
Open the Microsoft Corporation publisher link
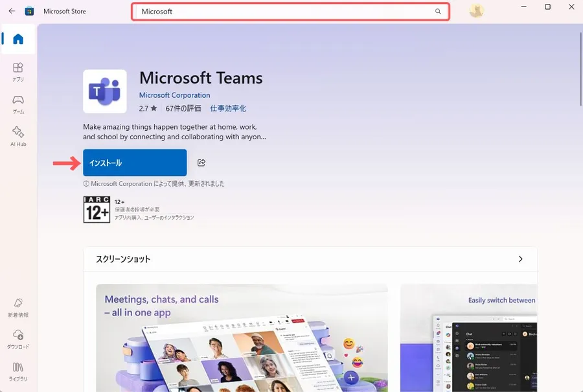(x=174, y=95)
